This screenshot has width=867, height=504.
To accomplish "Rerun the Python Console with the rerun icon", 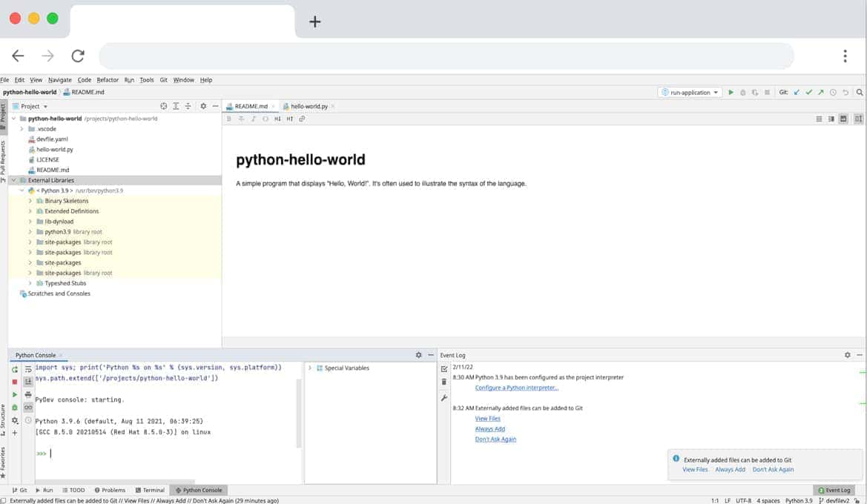I will tap(15, 369).
